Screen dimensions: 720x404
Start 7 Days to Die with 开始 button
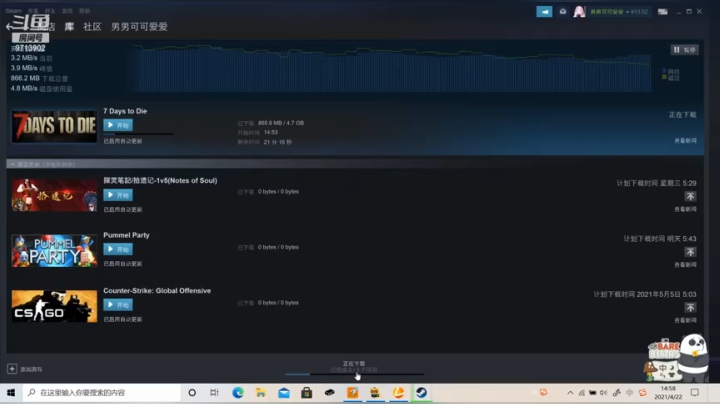(118, 125)
